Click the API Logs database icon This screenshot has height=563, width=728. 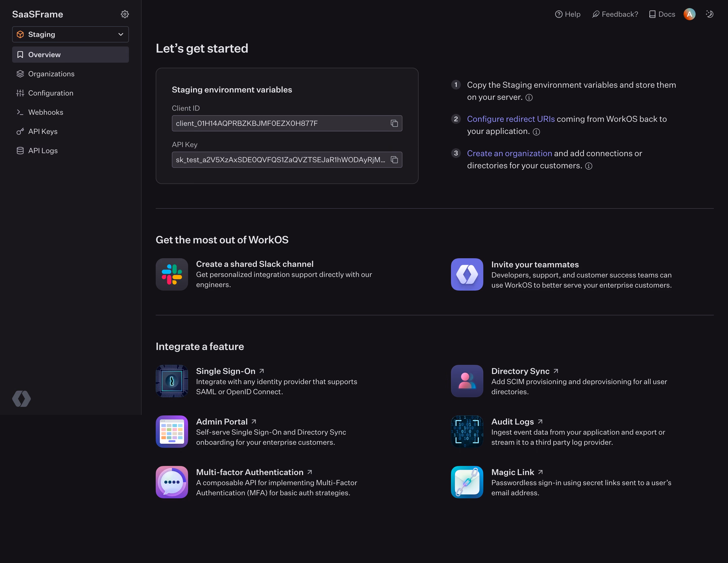pos(20,151)
